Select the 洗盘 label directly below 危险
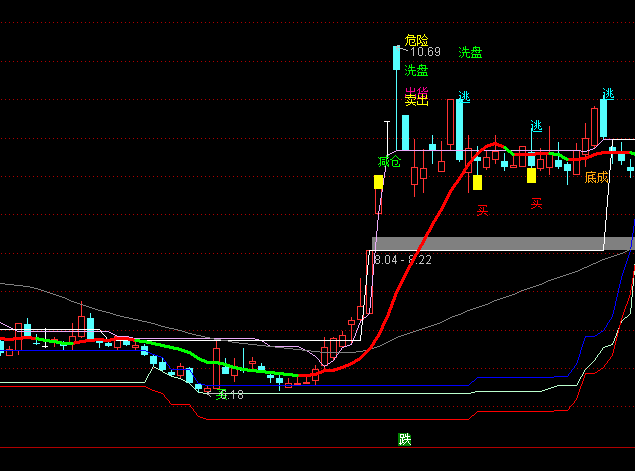This screenshot has height=471, width=635. (416, 70)
